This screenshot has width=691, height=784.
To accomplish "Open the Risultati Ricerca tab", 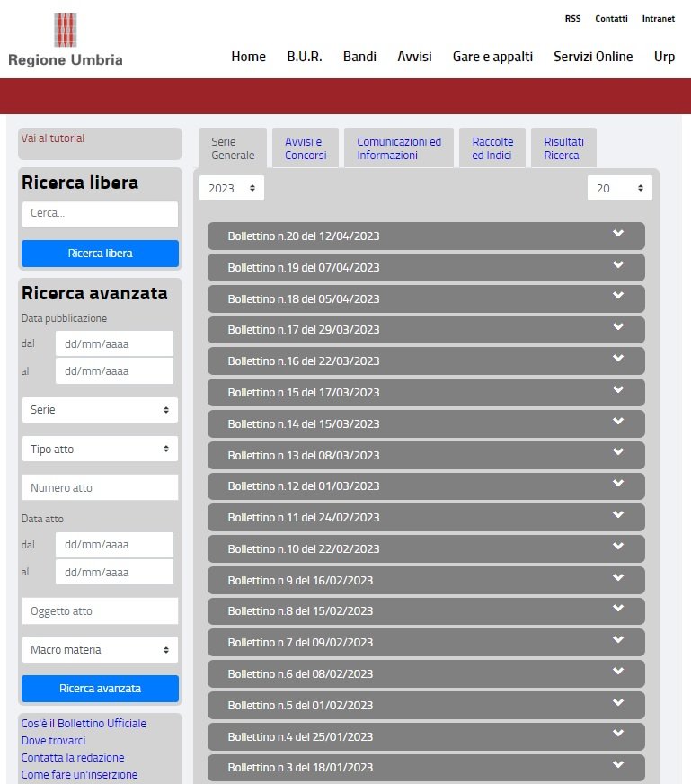I will pyautogui.click(x=563, y=148).
